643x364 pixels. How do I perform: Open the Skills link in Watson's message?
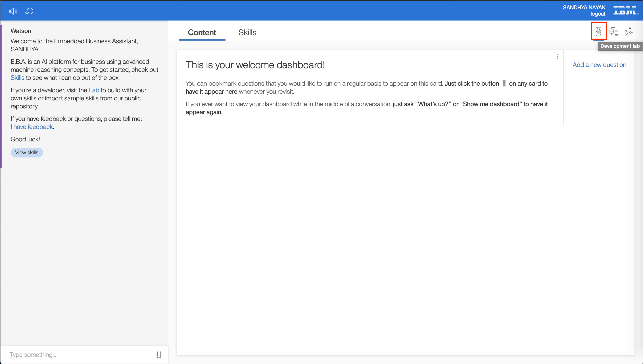[17, 78]
